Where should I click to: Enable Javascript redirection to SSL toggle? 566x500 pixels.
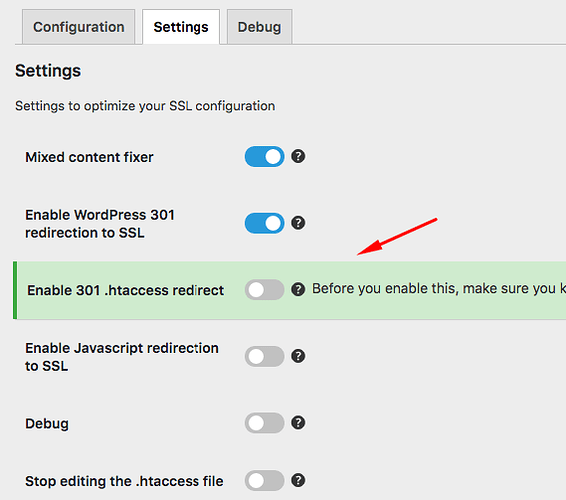[265, 356]
